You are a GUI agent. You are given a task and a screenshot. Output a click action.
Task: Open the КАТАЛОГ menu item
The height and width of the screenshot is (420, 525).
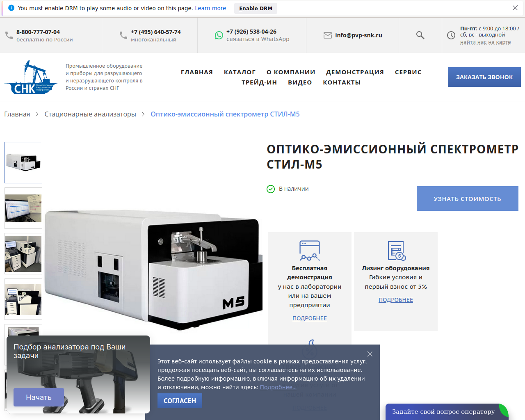click(240, 72)
